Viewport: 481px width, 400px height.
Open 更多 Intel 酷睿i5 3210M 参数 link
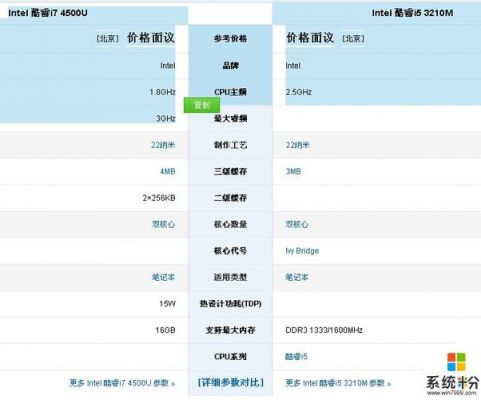[x=338, y=383]
